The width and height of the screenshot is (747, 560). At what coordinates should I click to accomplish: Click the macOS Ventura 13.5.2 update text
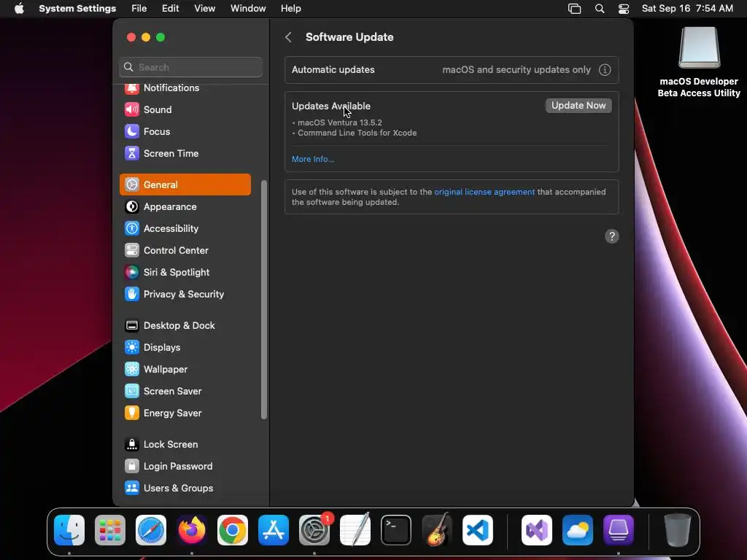pyautogui.click(x=340, y=122)
